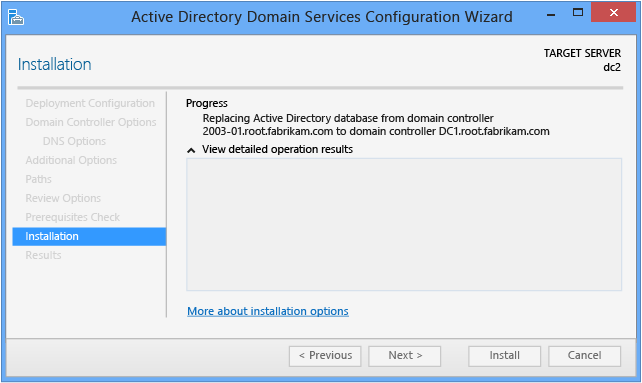Click the Next button
The image size is (642, 383).
click(405, 356)
